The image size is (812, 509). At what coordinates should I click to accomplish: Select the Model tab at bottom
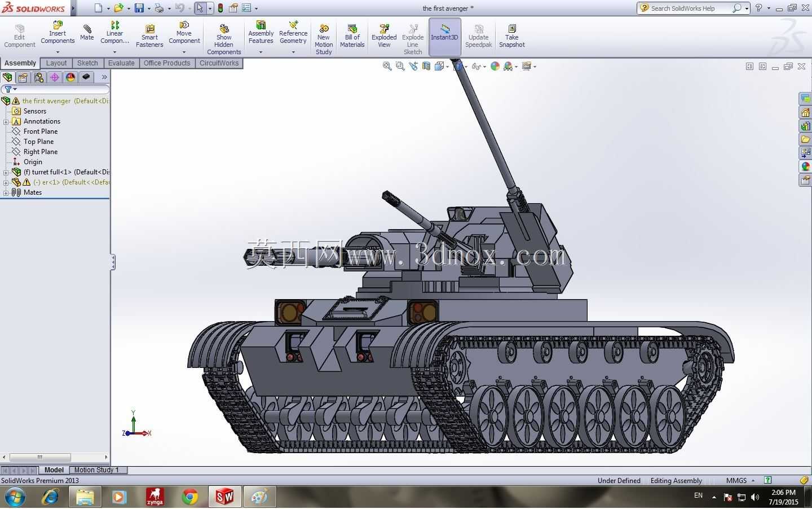pos(54,469)
